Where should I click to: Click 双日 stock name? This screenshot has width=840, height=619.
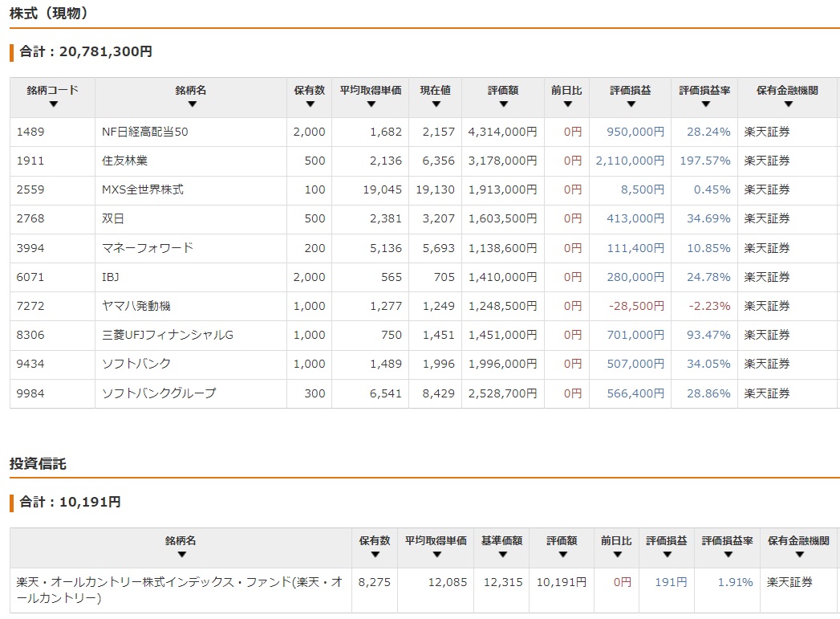point(112,218)
